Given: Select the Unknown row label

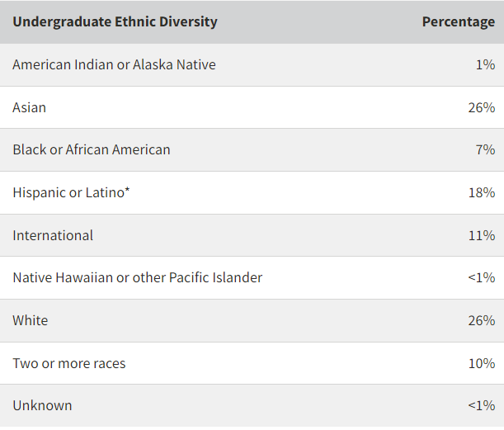Looking at the screenshot, I should pos(42,405).
